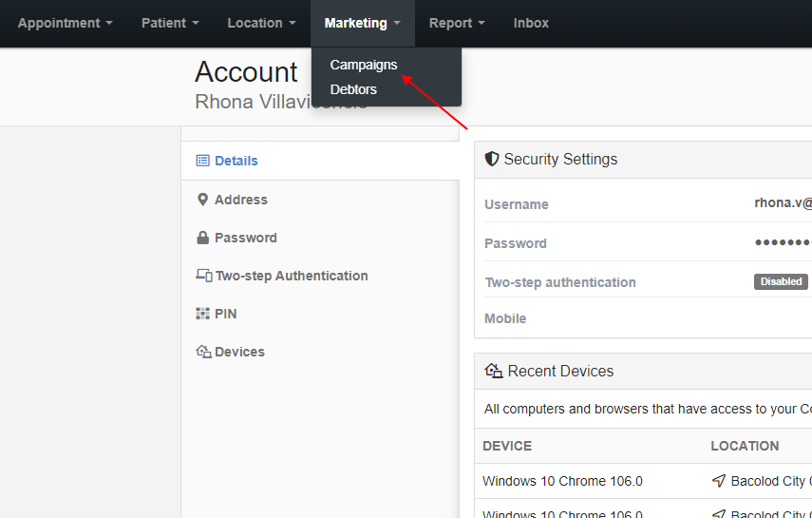The width and height of the screenshot is (812, 518).
Task: Click the Username label
Action: coord(517,204)
